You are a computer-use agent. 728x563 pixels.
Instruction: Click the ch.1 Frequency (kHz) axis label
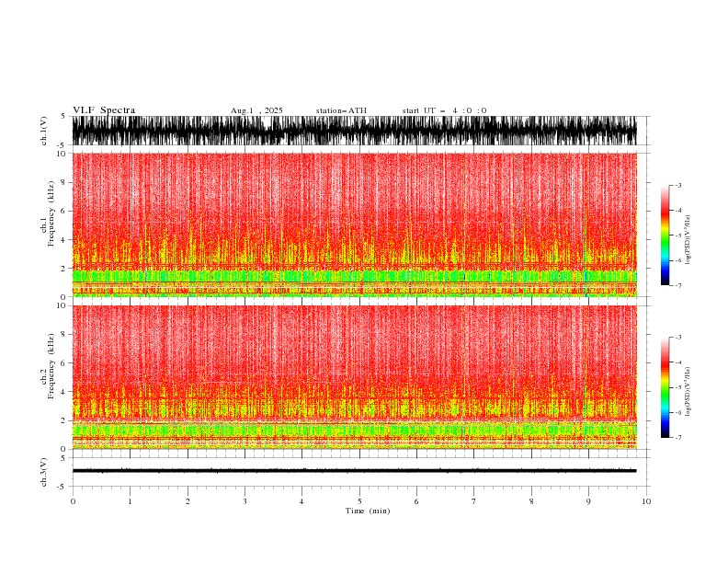(47, 213)
